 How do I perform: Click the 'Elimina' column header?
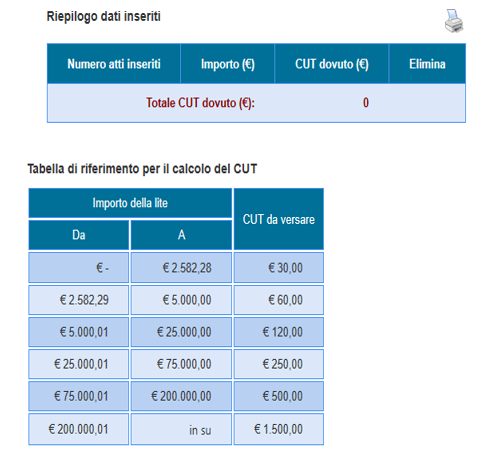(x=427, y=64)
